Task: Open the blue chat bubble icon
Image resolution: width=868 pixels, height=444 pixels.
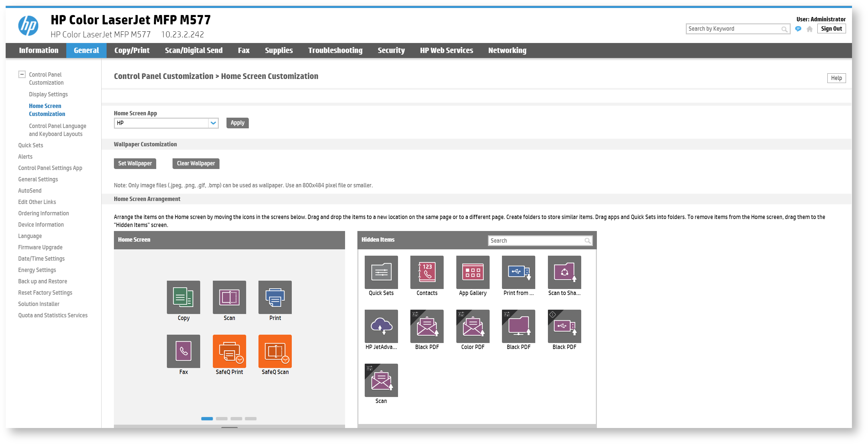Action: 798,29
